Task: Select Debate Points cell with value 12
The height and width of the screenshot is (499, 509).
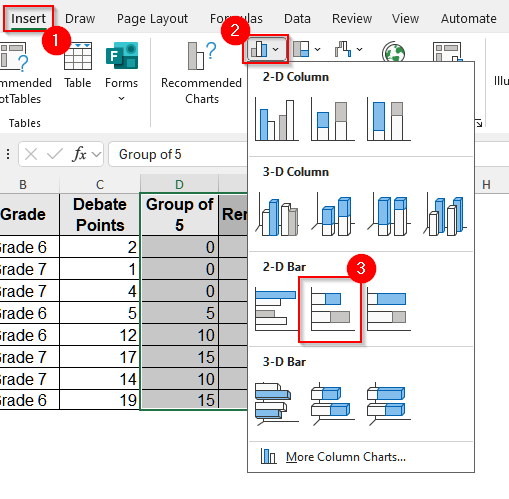Action: (100, 335)
